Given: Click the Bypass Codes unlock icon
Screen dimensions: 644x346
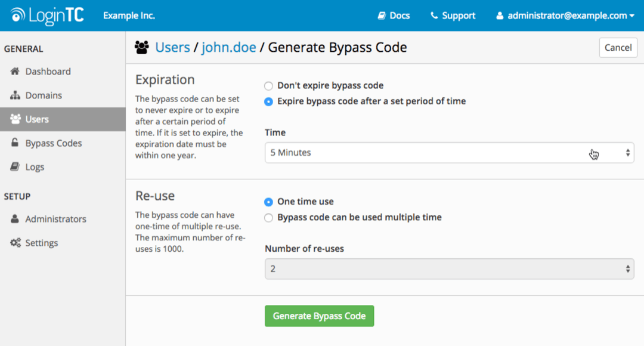Looking at the screenshot, I should (15, 143).
